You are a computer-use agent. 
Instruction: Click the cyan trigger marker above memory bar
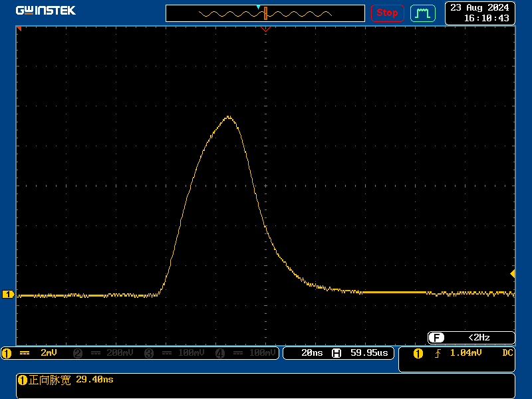pyautogui.click(x=258, y=7)
